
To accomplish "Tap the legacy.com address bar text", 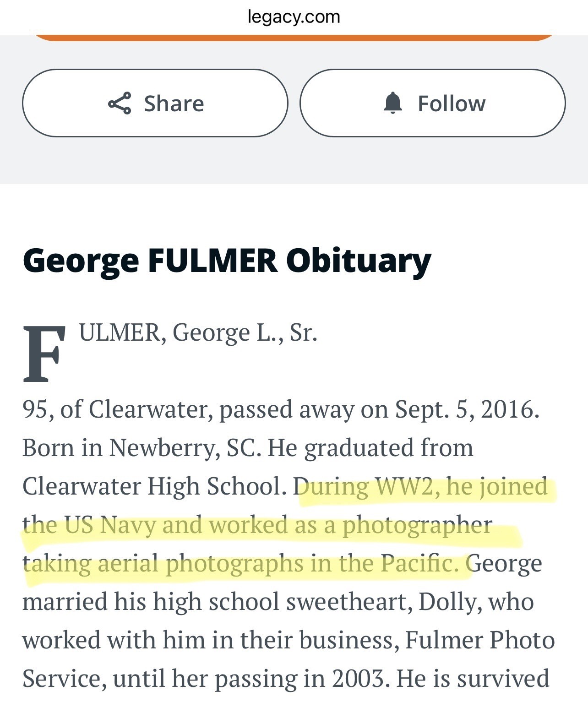I will pos(294,17).
